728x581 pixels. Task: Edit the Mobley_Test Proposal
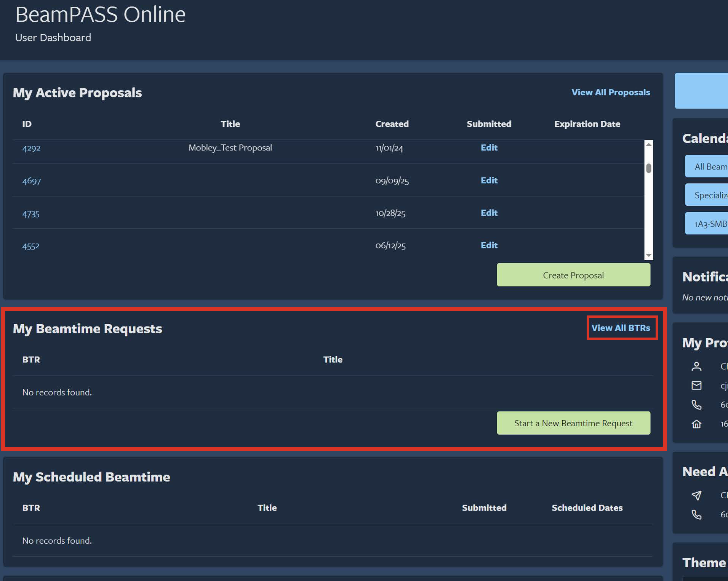[x=489, y=148]
